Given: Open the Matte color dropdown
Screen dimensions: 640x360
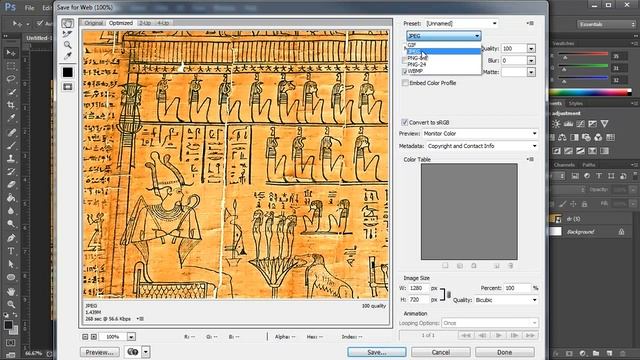Looking at the screenshot, I should pos(531,72).
